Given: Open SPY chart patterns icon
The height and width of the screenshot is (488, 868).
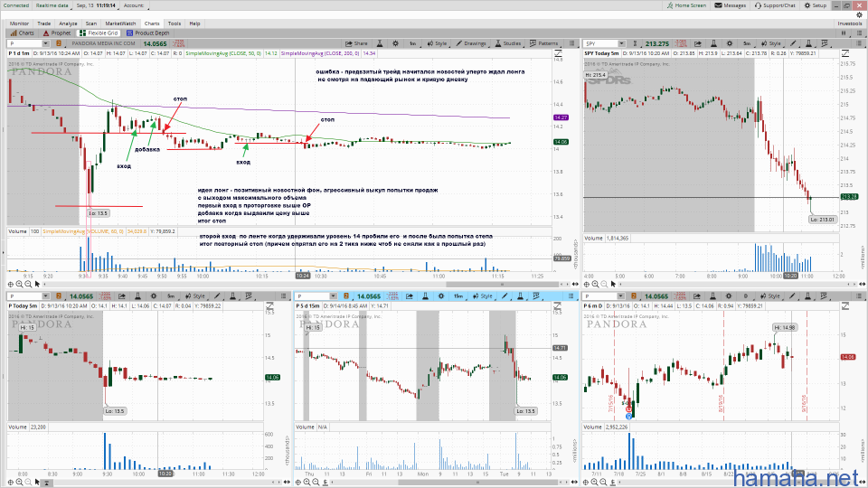Looking at the screenshot, I should [825, 43].
